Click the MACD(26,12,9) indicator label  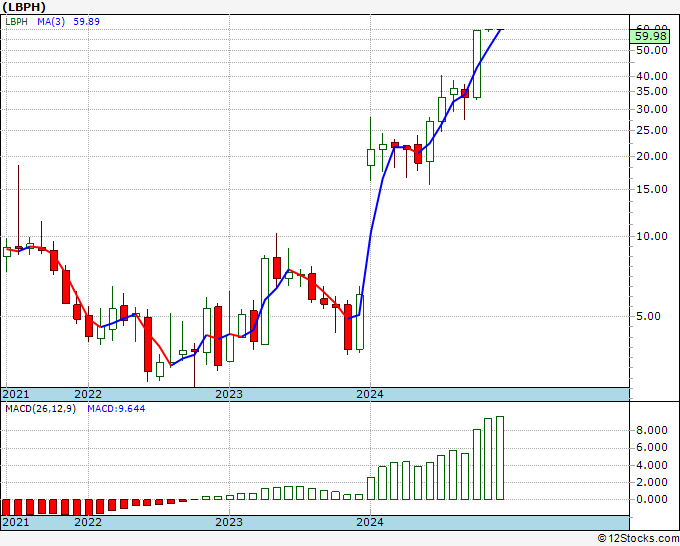point(40,409)
